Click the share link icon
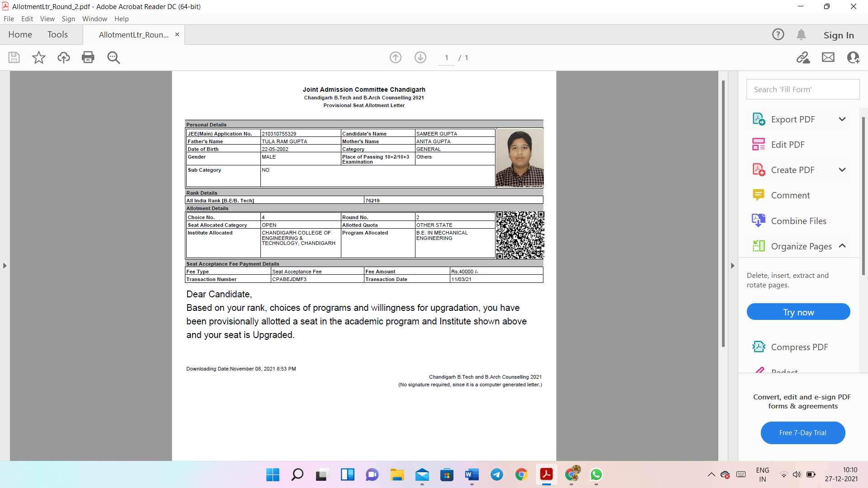868x488 pixels. (x=803, y=57)
